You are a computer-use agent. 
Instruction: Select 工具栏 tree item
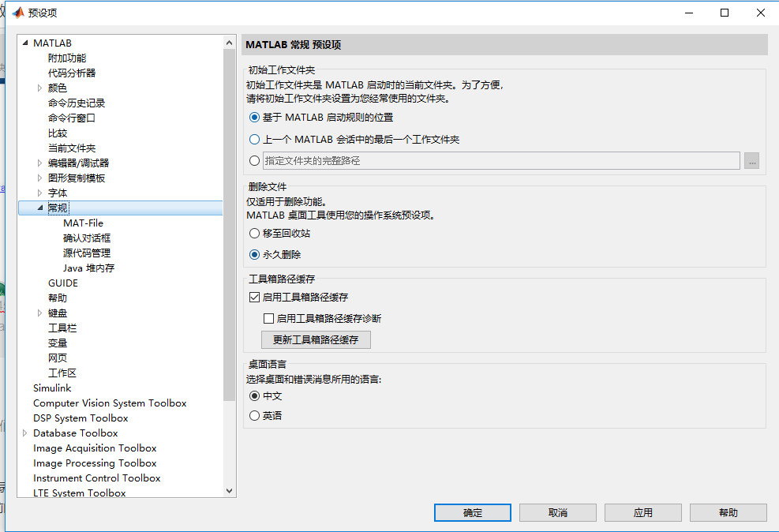click(62, 328)
